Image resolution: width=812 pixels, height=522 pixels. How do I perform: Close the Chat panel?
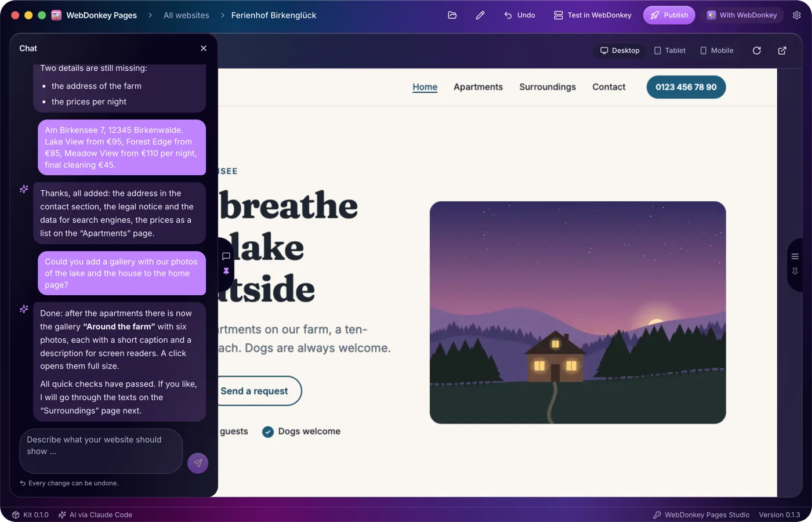(x=204, y=48)
